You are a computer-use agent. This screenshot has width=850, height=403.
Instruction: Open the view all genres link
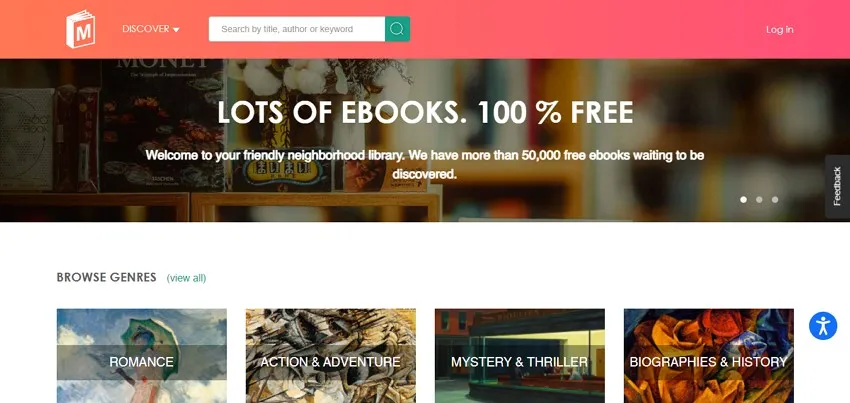click(186, 278)
